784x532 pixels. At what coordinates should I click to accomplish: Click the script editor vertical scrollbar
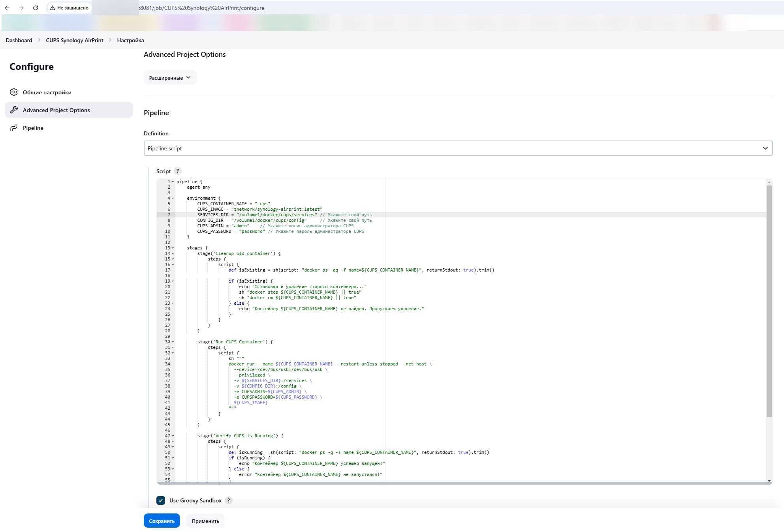(769, 300)
